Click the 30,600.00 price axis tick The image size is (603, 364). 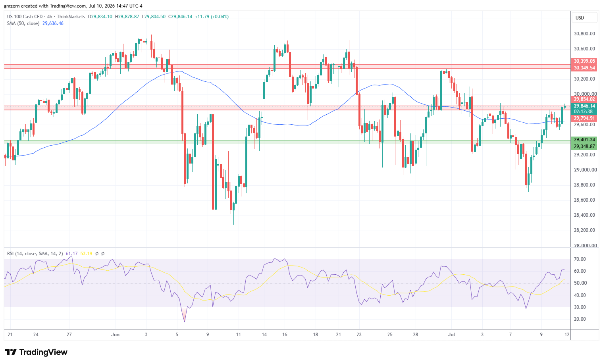[584, 49]
